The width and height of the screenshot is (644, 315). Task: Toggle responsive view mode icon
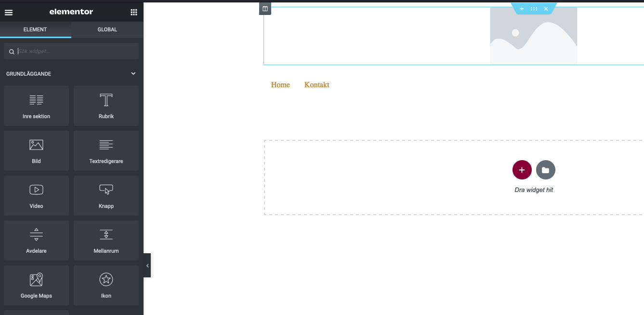point(264,8)
